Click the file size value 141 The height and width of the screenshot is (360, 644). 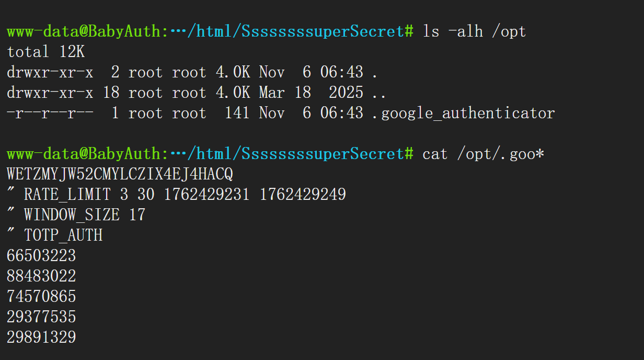[237, 113]
